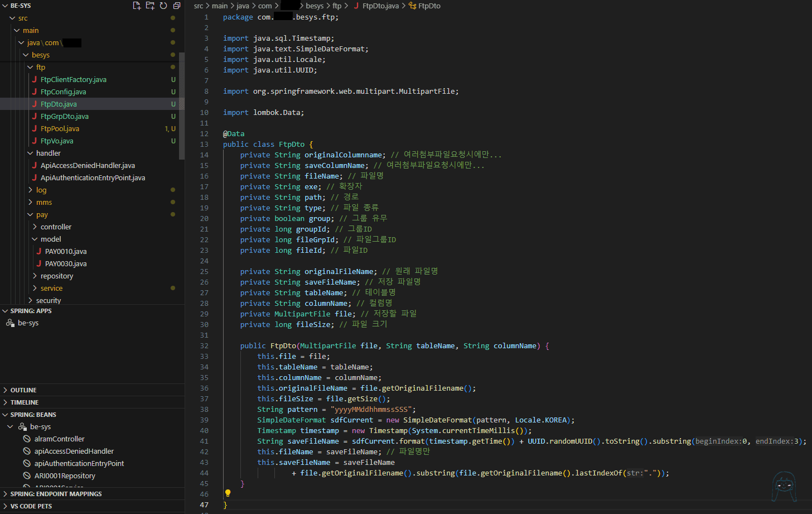Open ApiAuthenticationEntryPoint.java file
Screen dimensions: 812x514
(93, 178)
